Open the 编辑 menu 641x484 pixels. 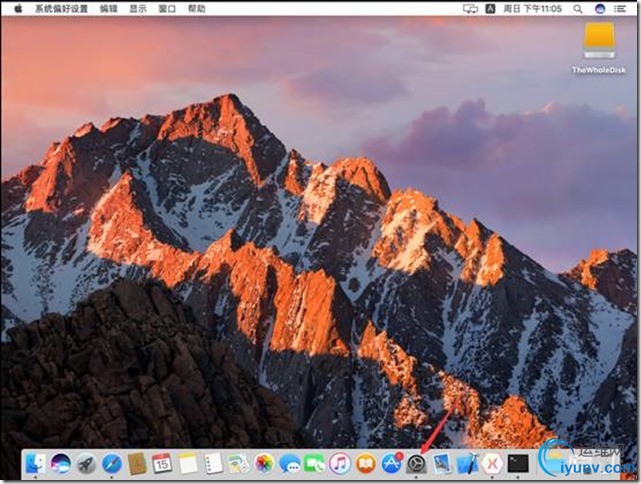click(x=109, y=9)
